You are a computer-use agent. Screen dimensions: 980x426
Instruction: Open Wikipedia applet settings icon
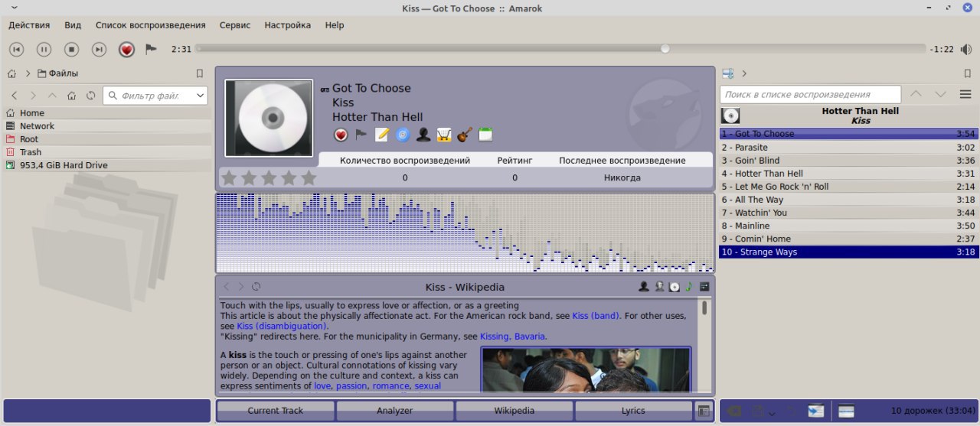(x=704, y=287)
